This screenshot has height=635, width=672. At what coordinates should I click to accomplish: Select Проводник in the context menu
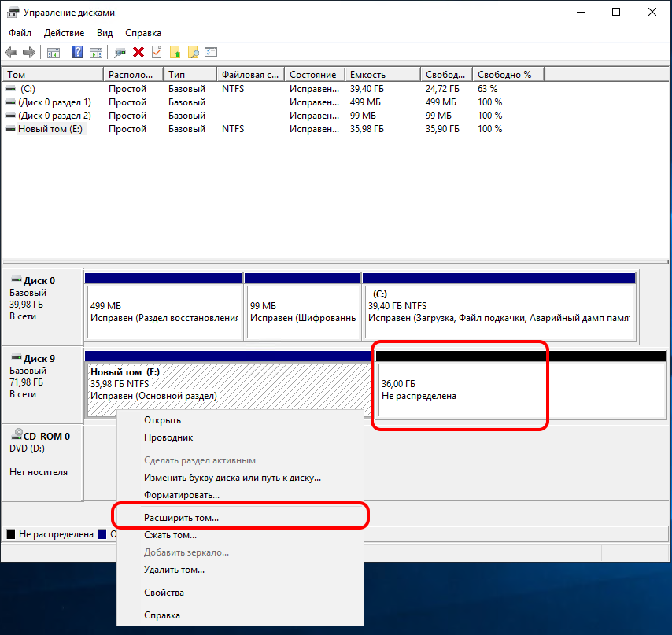tap(240, 437)
